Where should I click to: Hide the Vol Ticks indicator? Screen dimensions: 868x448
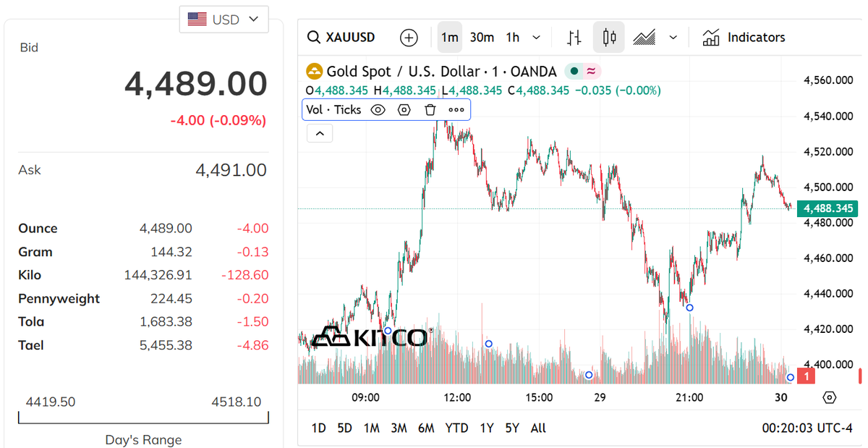point(378,110)
